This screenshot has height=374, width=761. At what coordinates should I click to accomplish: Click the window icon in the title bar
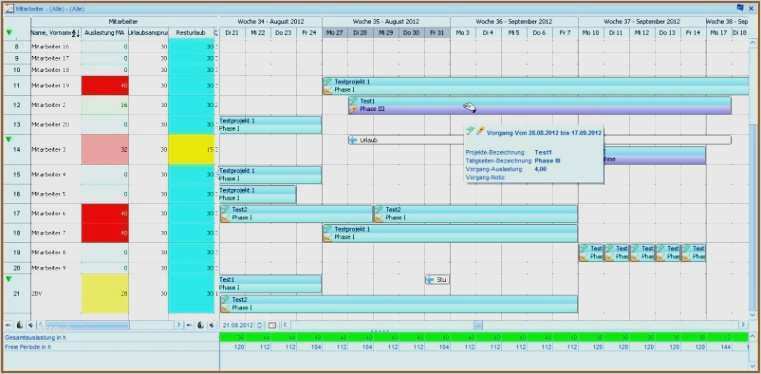(x=10, y=8)
